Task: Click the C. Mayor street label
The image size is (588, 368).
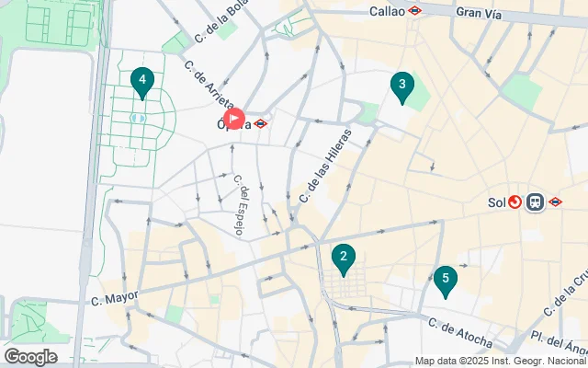Action: point(115,298)
